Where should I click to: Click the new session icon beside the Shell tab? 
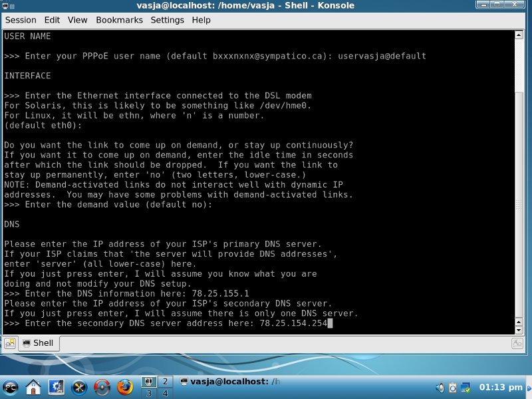(x=10, y=343)
